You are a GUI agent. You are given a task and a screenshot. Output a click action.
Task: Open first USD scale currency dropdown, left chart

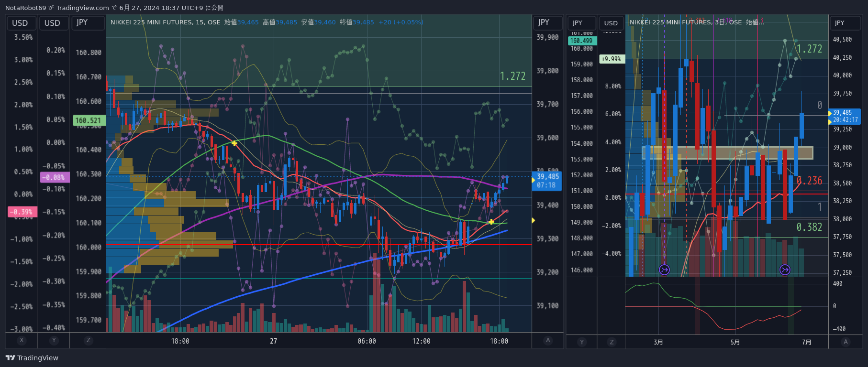coord(22,23)
